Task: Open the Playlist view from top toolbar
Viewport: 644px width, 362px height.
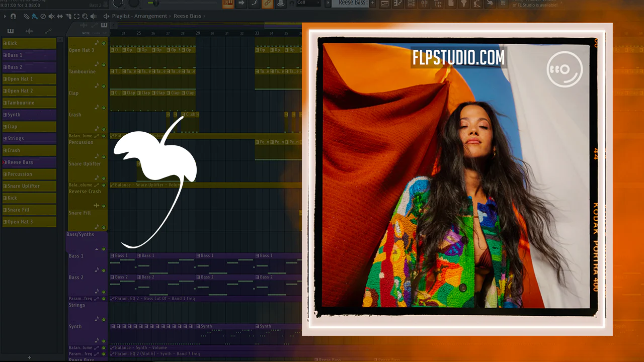Action: point(384,4)
